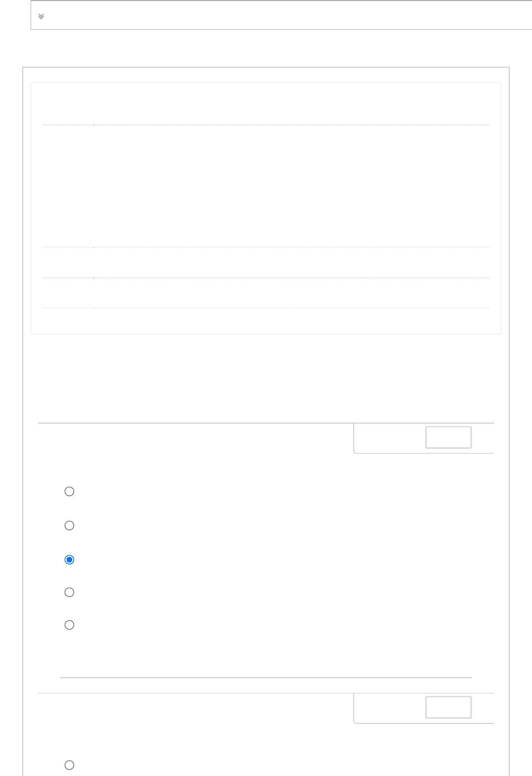Image resolution: width=532 pixels, height=776 pixels.
Task: Choose the second answer option of the first question
Action: pos(70,525)
